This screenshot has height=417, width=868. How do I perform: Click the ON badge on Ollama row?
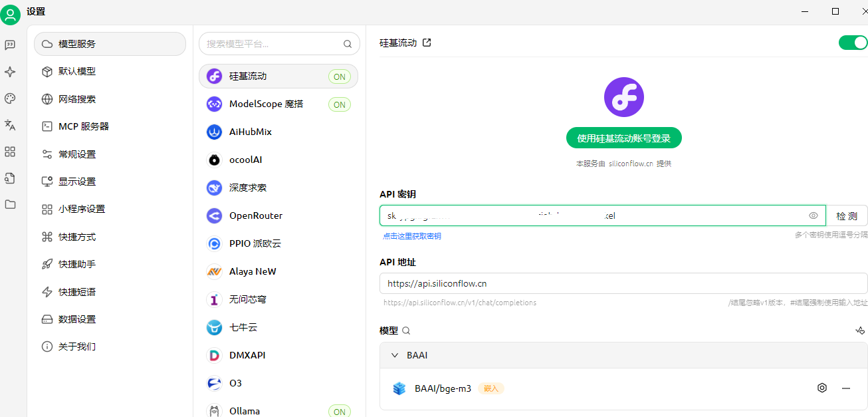340,412
